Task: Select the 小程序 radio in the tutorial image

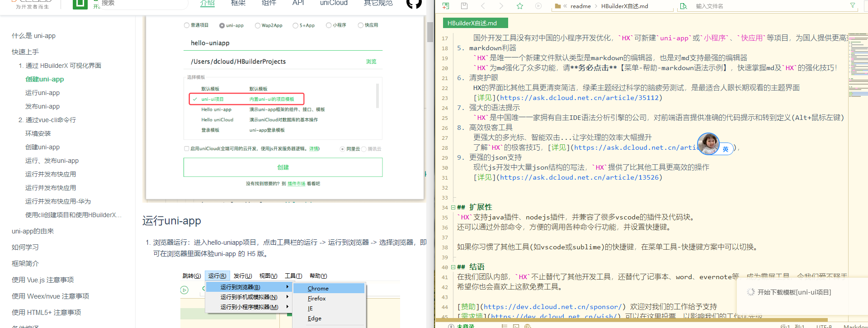Action: click(329, 25)
